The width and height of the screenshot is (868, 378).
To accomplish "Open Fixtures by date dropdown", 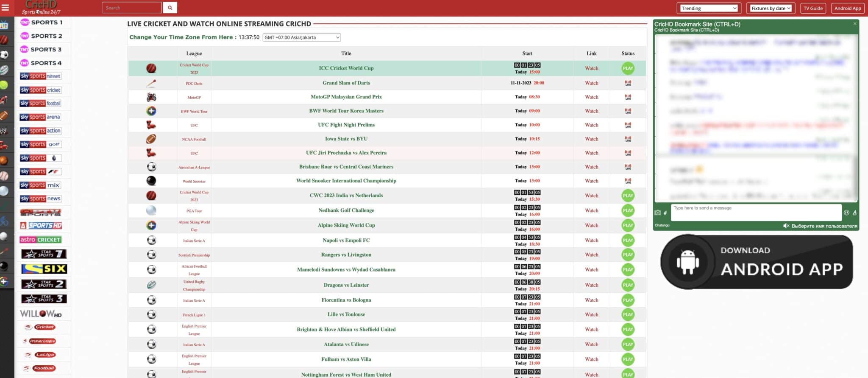I will [x=771, y=8].
